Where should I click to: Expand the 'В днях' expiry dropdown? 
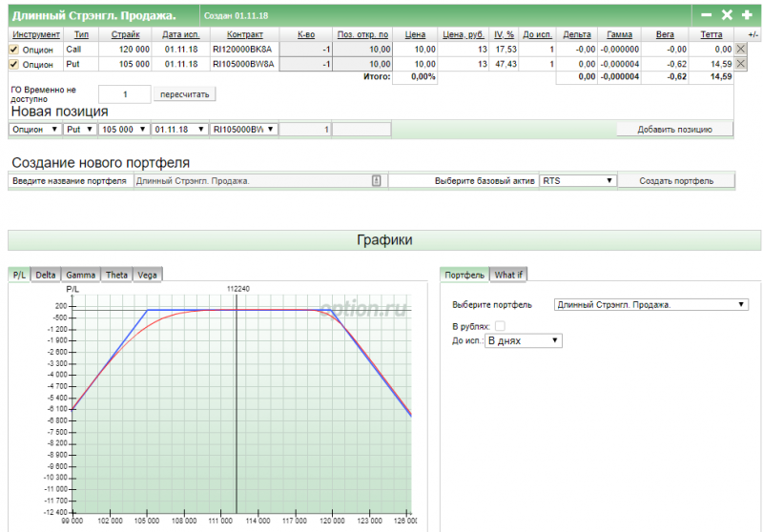(524, 339)
